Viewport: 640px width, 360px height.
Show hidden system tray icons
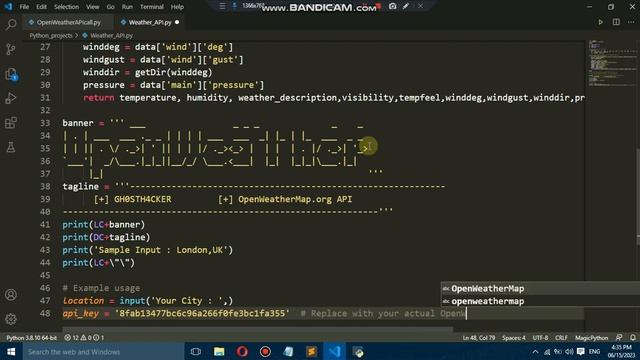[535, 352]
